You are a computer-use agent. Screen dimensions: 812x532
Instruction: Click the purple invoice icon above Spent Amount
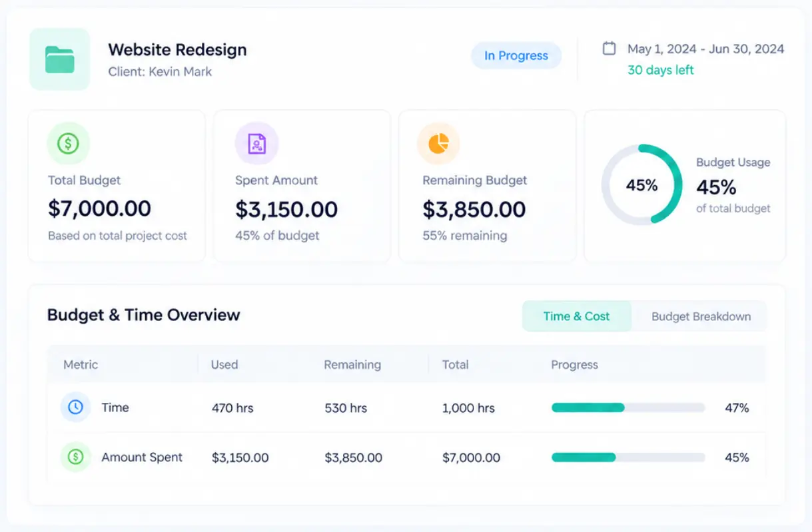point(256,143)
